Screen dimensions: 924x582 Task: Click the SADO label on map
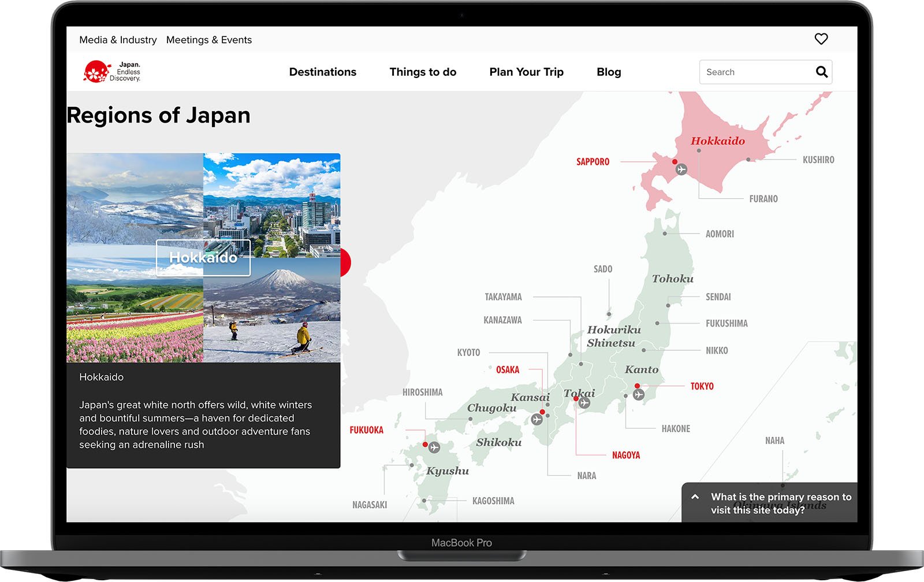[603, 269]
